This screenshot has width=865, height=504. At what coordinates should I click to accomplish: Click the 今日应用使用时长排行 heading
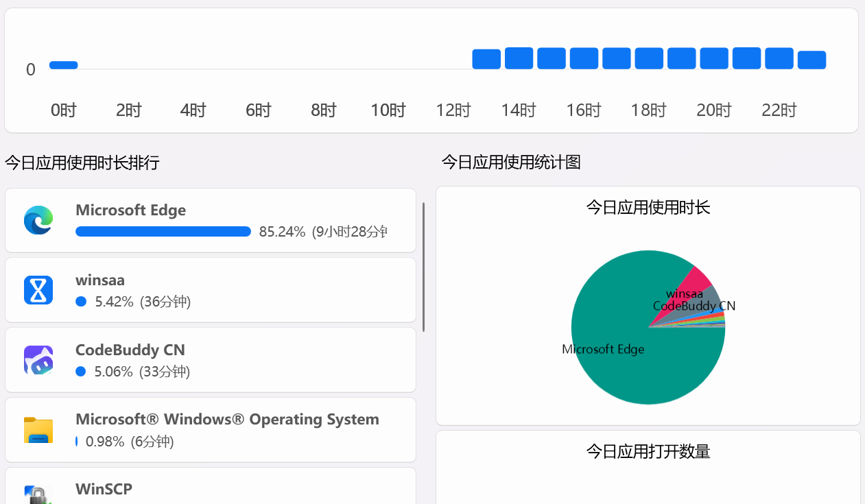[x=81, y=163]
